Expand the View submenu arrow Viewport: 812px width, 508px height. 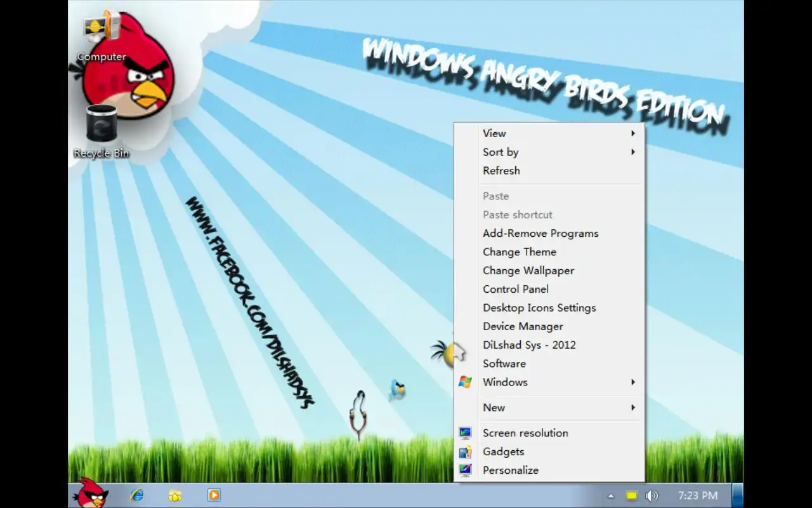(632, 133)
